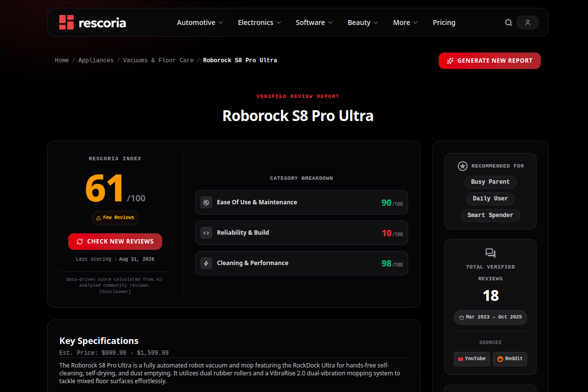The height and width of the screenshot is (392, 588).
Task: Click the rescoria brand name text
Action: 102,23
